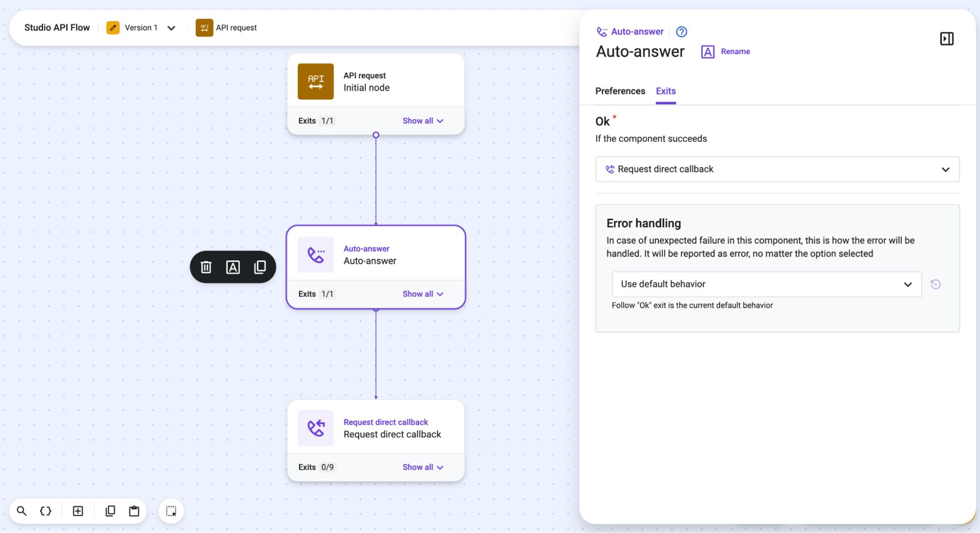Click the search magnifier icon in bottom toolbar
980x533 pixels.
[x=22, y=511]
